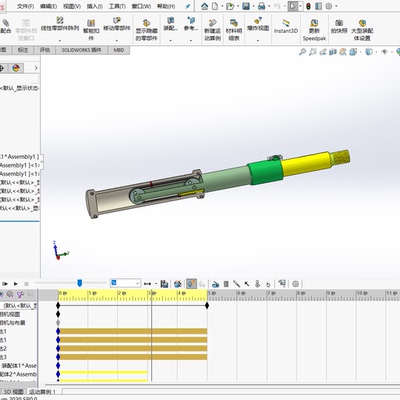This screenshot has height=400, width=400.
Task: Click the 配合 (Mate) tool
Action: pyautogui.click(x=6, y=26)
